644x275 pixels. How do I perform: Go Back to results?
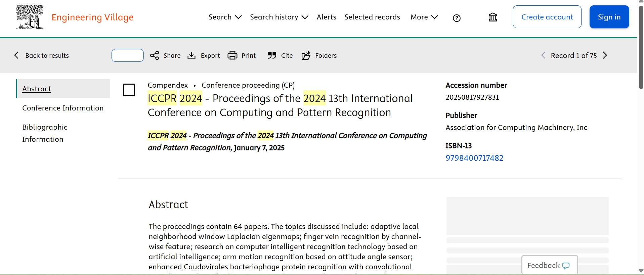(47, 55)
